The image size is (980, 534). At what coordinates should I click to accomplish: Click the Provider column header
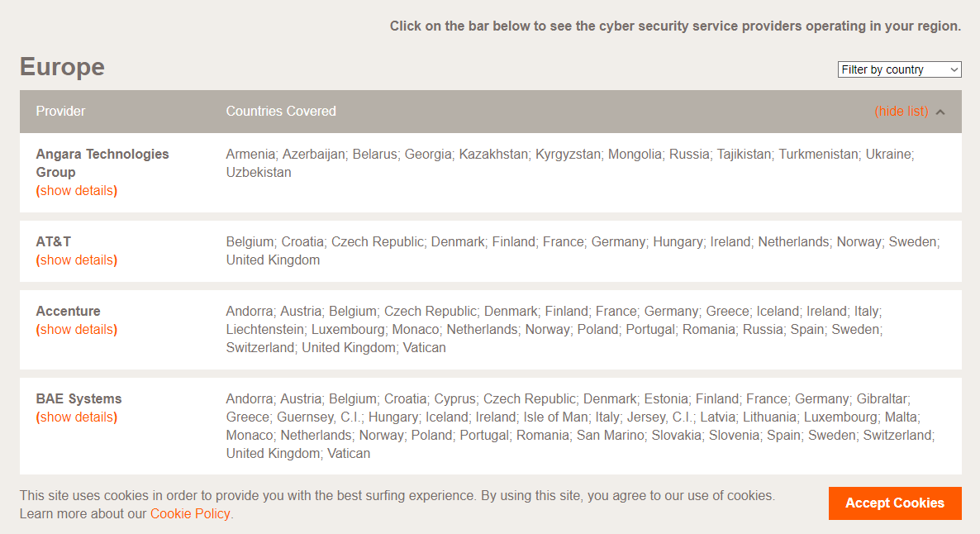60,112
